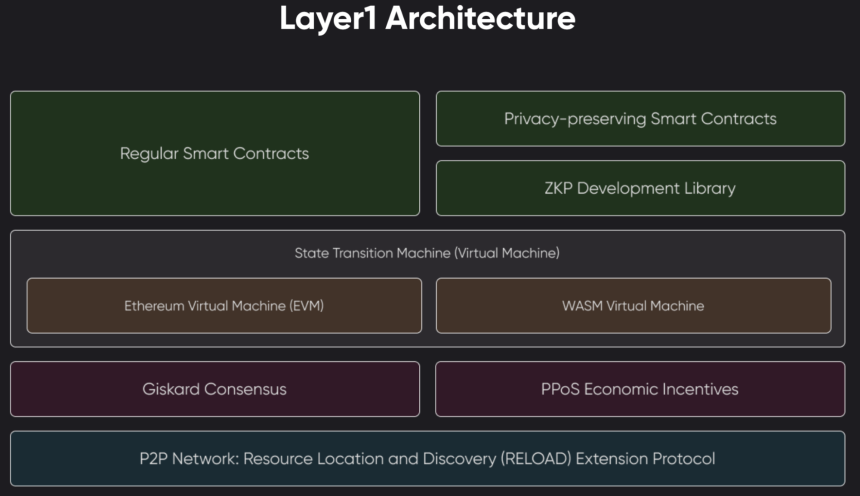
Task: Click the Extension Protocol text
Action: [646, 459]
